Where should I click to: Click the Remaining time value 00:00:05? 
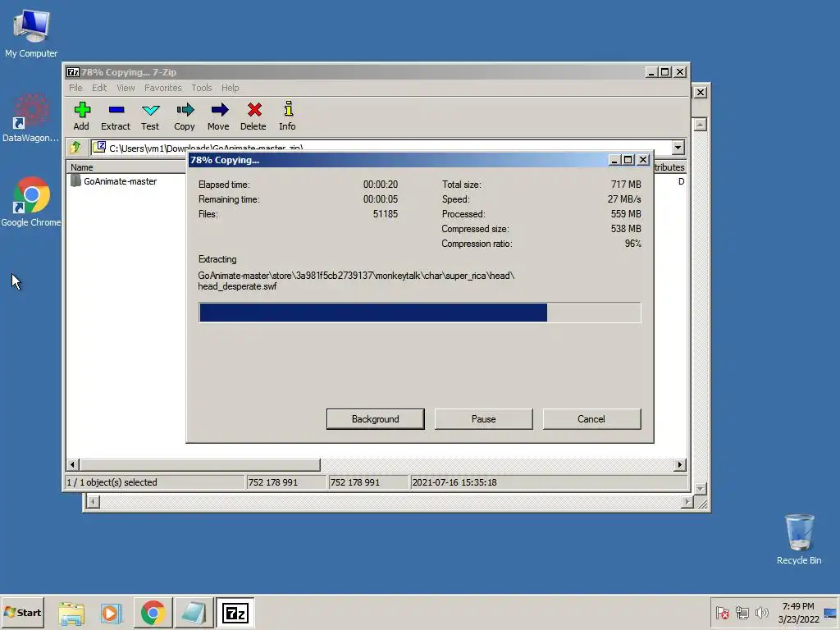pyautogui.click(x=381, y=199)
